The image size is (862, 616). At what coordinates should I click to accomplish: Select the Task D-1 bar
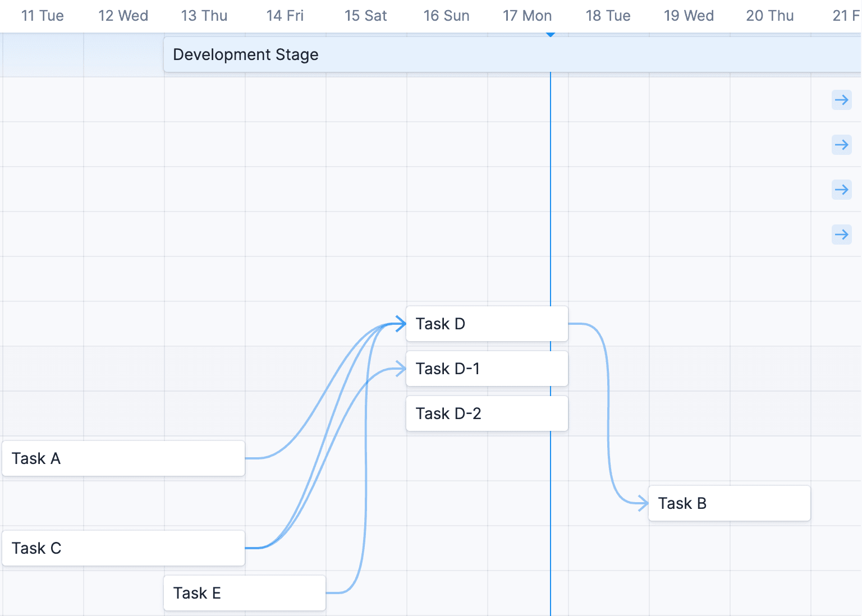[x=486, y=369]
